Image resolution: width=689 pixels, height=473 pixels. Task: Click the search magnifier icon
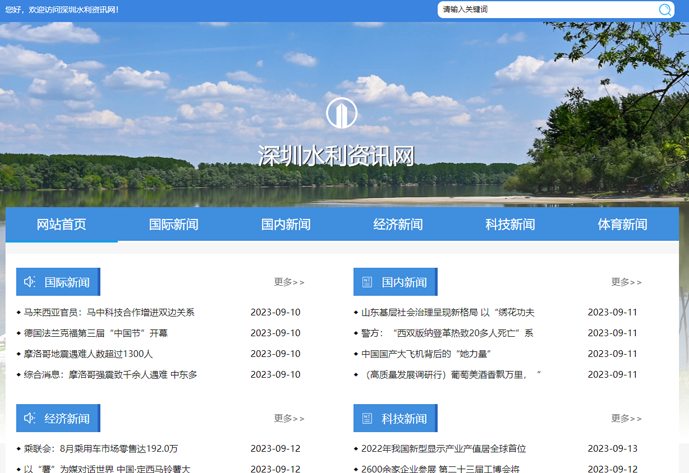[x=665, y=10]
